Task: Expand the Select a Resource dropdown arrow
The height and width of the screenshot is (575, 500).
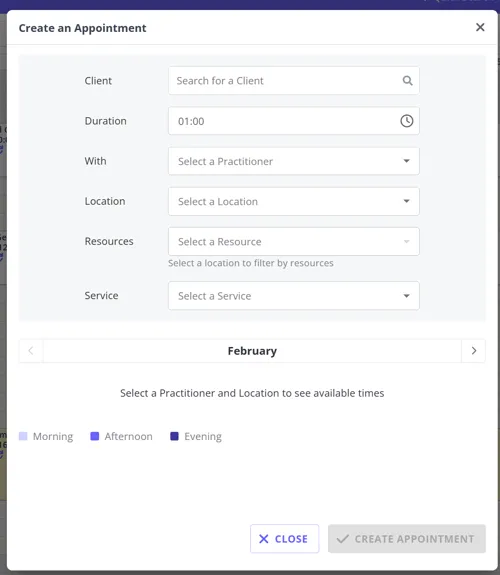Action: pos(406,241)
